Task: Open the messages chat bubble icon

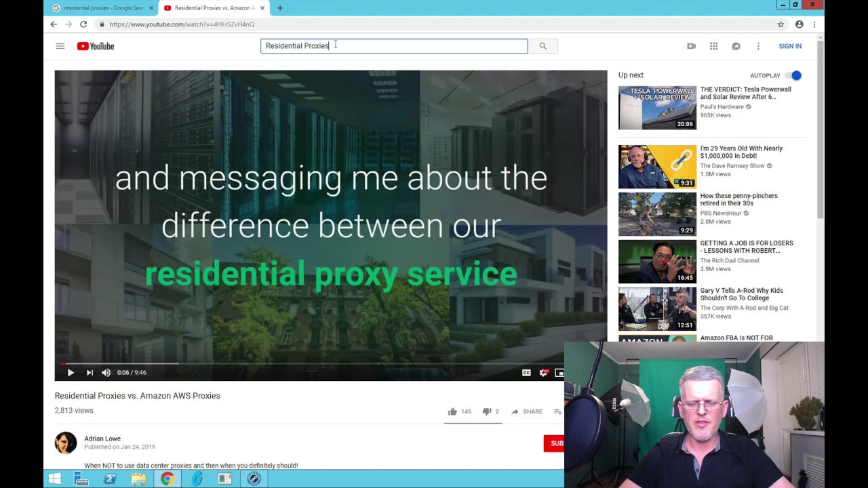Action: tap(736, 46)
